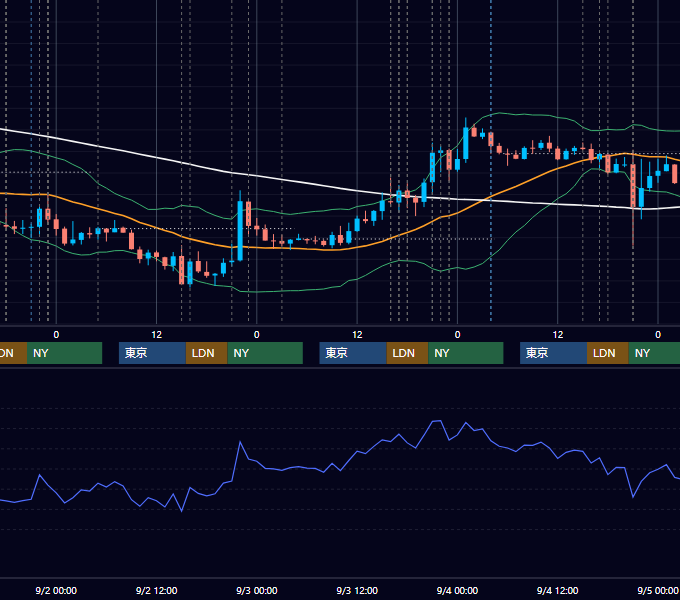Select the LDN session block on 9/4
This screenshot has width=680, height=600.
point(608,353)
